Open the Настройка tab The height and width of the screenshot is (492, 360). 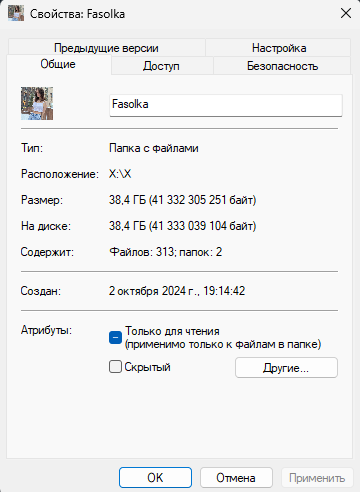click(279, 48)
